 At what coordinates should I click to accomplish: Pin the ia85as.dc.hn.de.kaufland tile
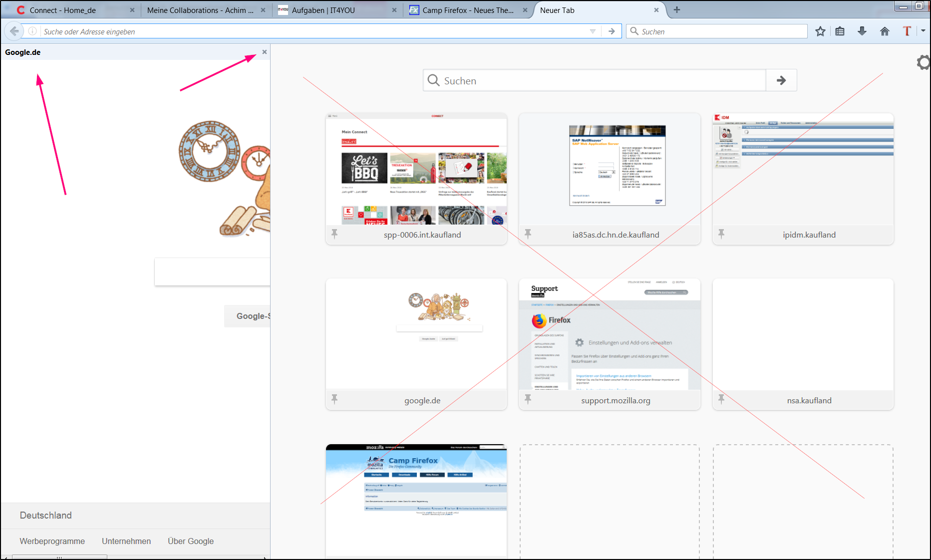(x=528, y=234)
